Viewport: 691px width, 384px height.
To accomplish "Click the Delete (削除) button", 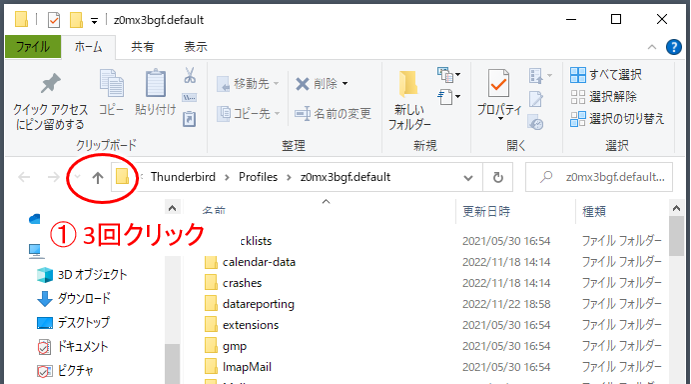I will tap(316, 83).
